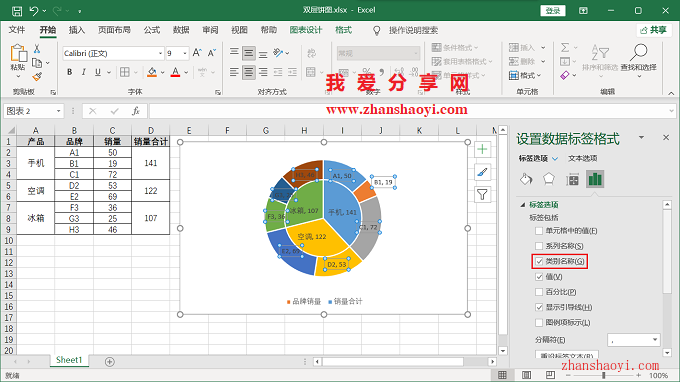
Task: Enable the Percentage checkbox
Action: [x=539, y=292]
